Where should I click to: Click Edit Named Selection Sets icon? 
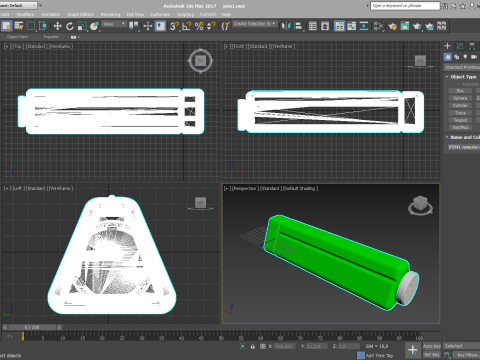[226, 26]
